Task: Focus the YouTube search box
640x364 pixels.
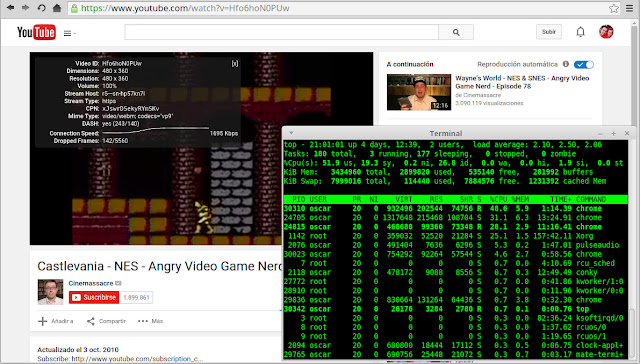Action: point(281,32)
